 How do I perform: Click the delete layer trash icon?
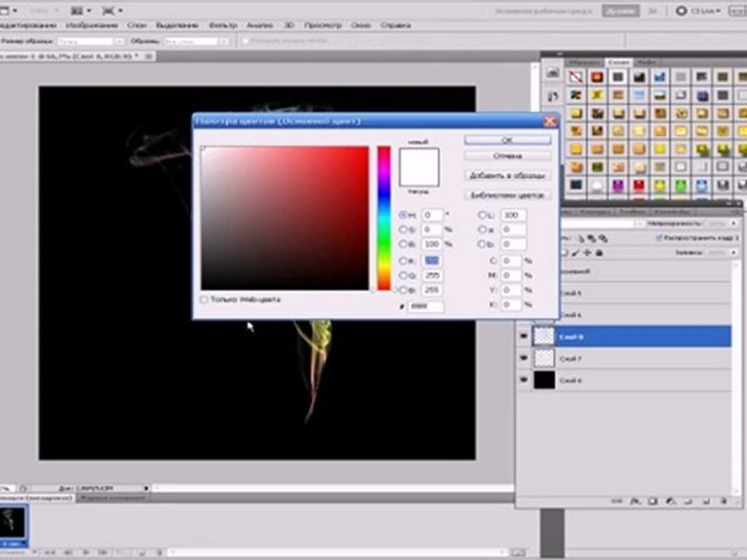click(723, 501)
